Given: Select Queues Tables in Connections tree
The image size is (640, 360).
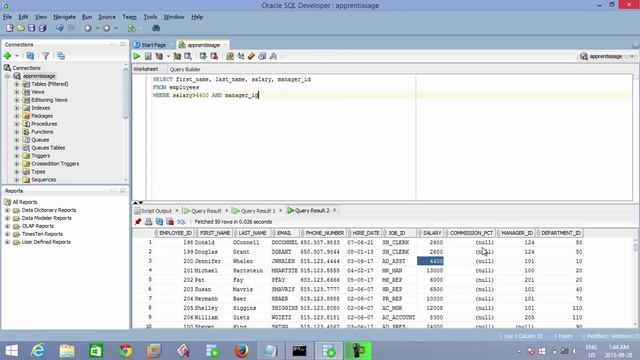Looking at the screenshot, I should point(48,148).
